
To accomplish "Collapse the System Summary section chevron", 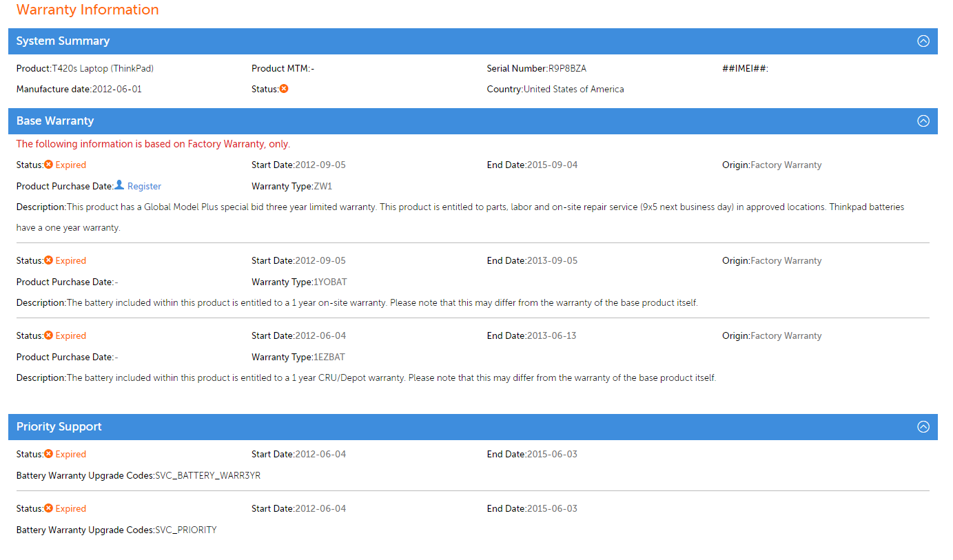I will pos(923,41).
